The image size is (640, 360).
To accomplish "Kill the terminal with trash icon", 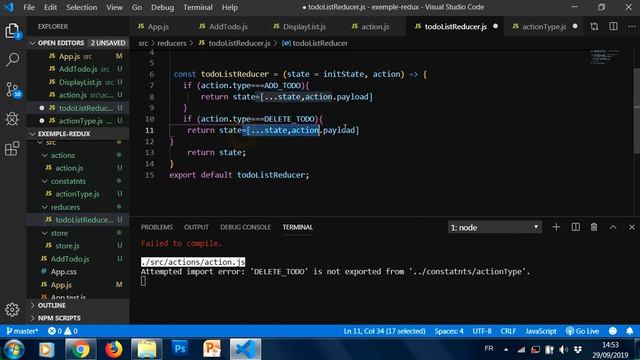I will click(x=594, y=227).
